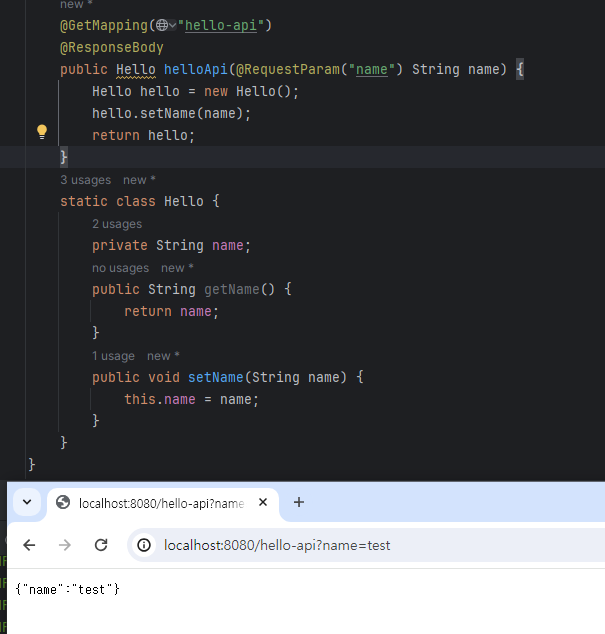This screenshot has height=634, width=605.
Task: Select the localhost:8080/hello-api browser tab
Action: coord(163,504)
